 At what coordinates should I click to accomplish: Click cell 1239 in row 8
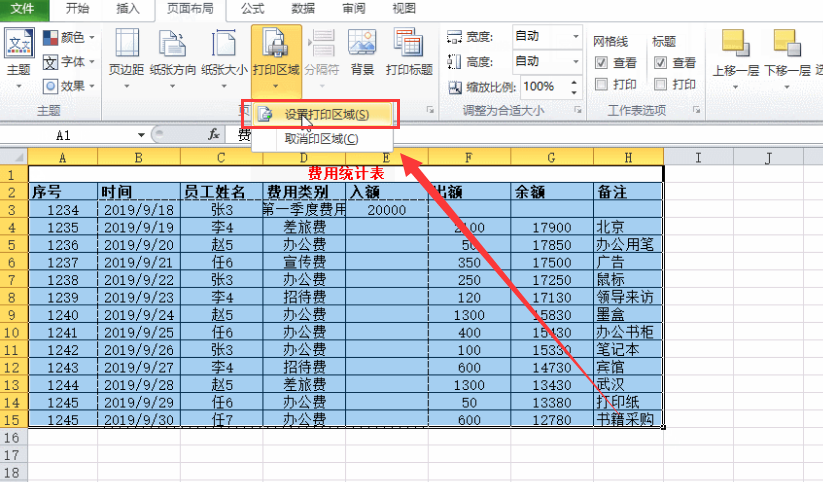(62, 297)
